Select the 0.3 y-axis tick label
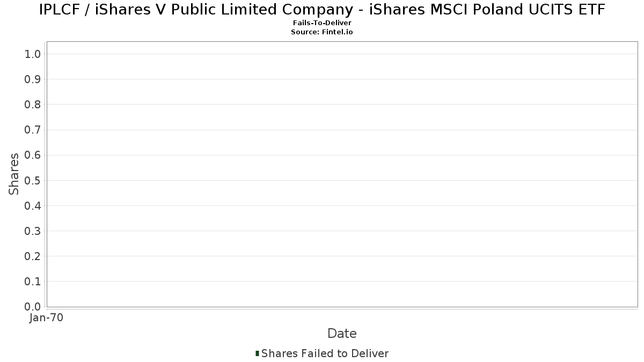The height and width of the screenshot is (362, 644). pyautogui.click(x=33, y=231)
